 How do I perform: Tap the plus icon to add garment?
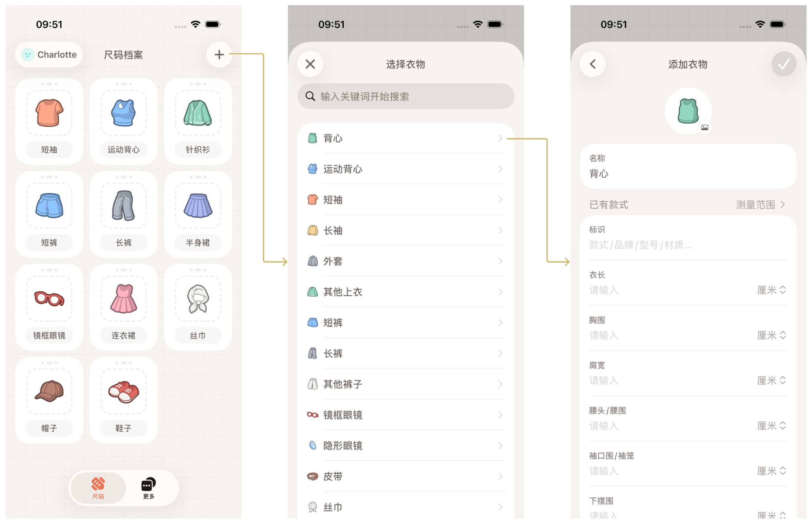(x=219, y=55)
